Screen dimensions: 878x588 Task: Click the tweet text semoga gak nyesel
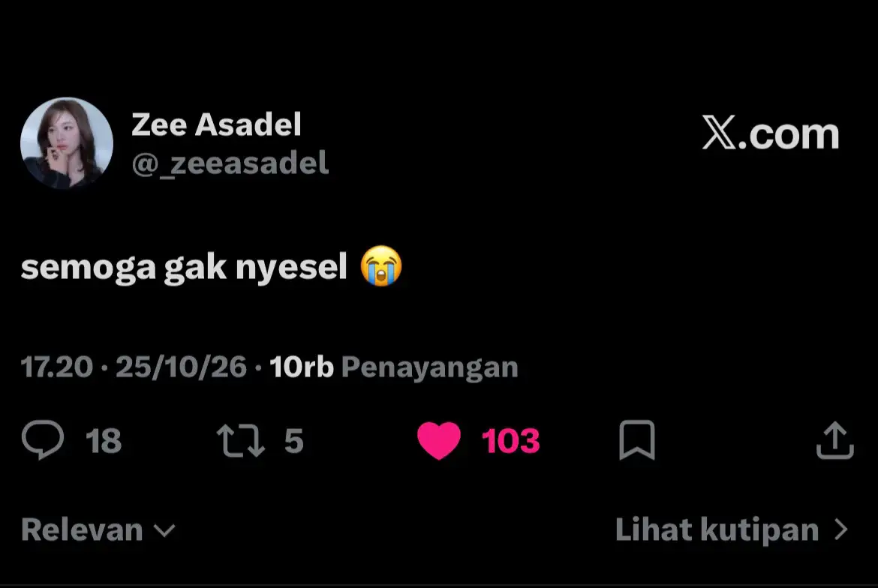coord(184,268)
